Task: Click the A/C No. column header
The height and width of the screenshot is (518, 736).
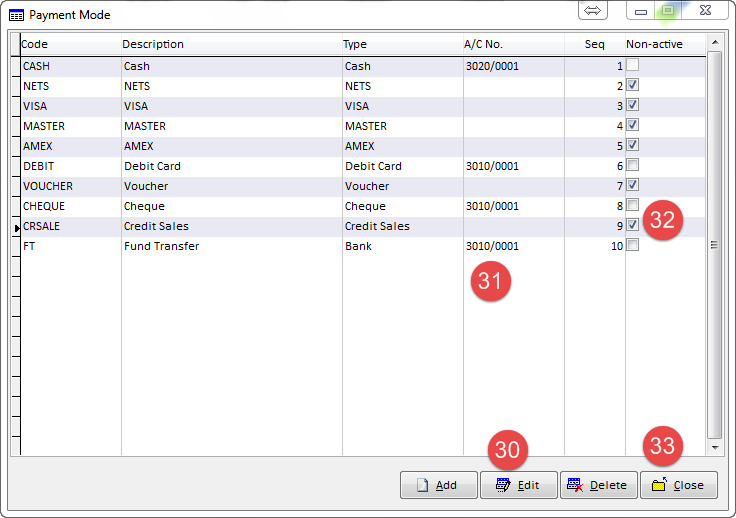Action: tap(514, 44)
